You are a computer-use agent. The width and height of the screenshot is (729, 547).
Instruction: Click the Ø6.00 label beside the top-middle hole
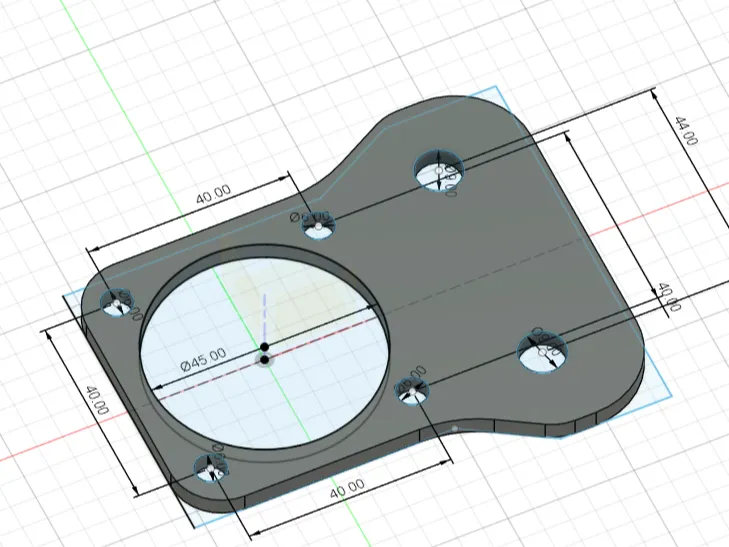(310, 217)
